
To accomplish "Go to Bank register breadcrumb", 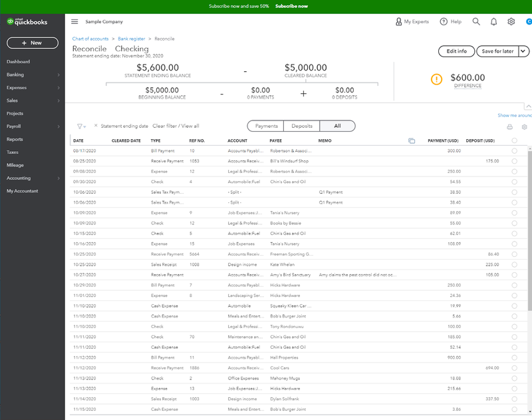I will click(x=131, y=39).
